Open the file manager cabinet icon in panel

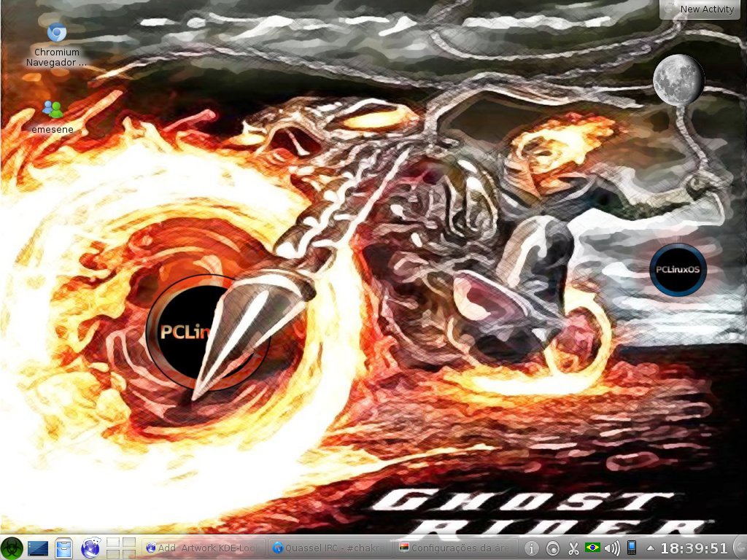click(63, 548)
